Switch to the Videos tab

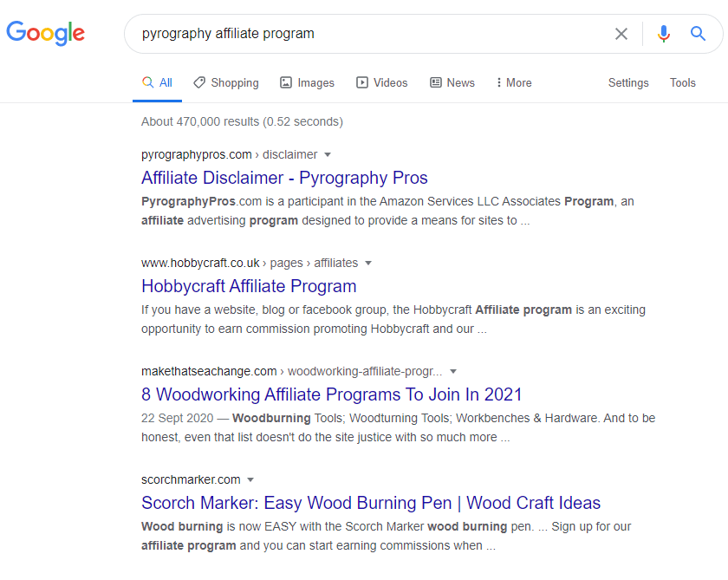(x=381, y=82)
